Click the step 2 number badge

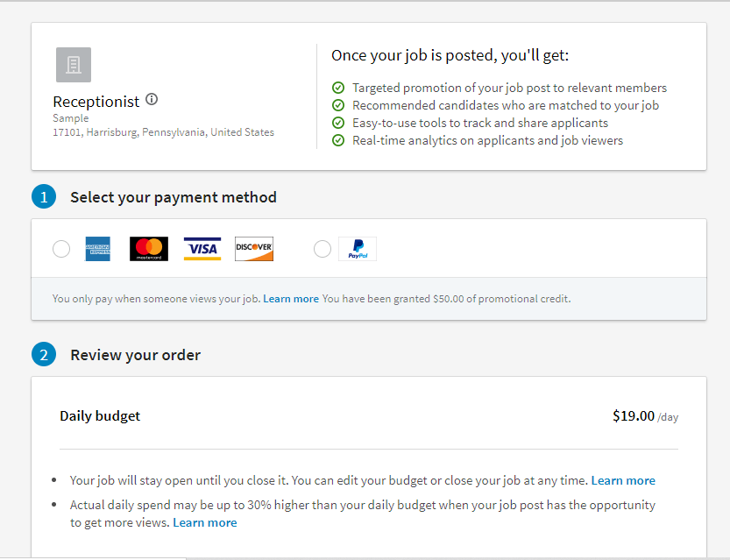pos(44,355)
